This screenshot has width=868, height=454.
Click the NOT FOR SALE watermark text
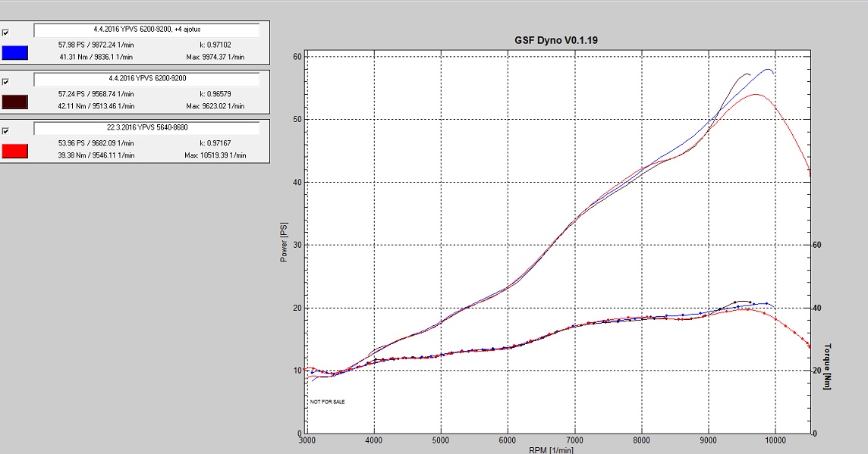pos(327,402)
